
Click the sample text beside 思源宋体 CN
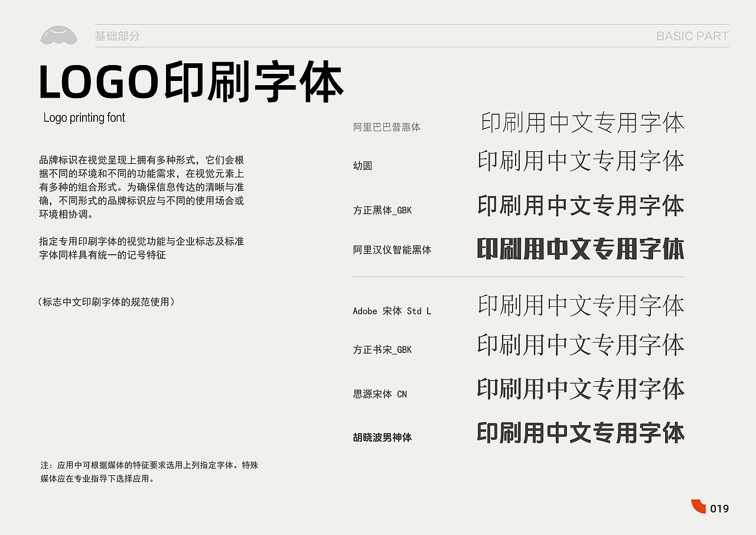pos(581,389)
